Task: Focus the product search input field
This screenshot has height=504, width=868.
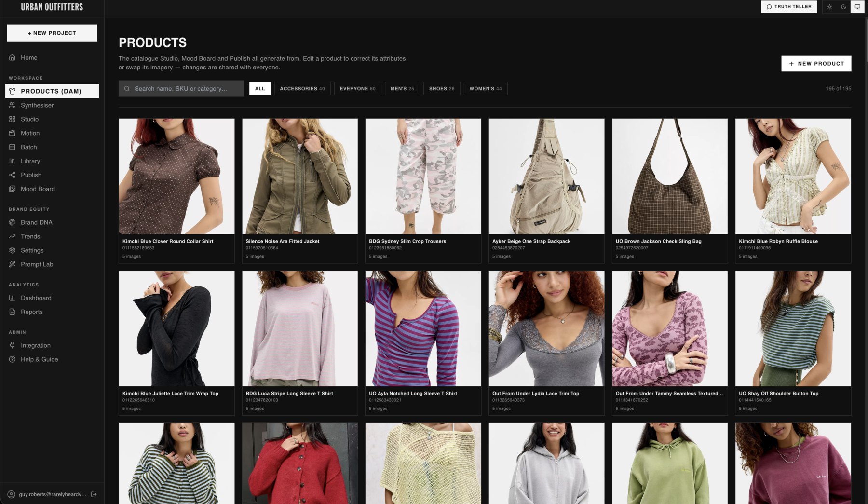Action: [181, 89]
